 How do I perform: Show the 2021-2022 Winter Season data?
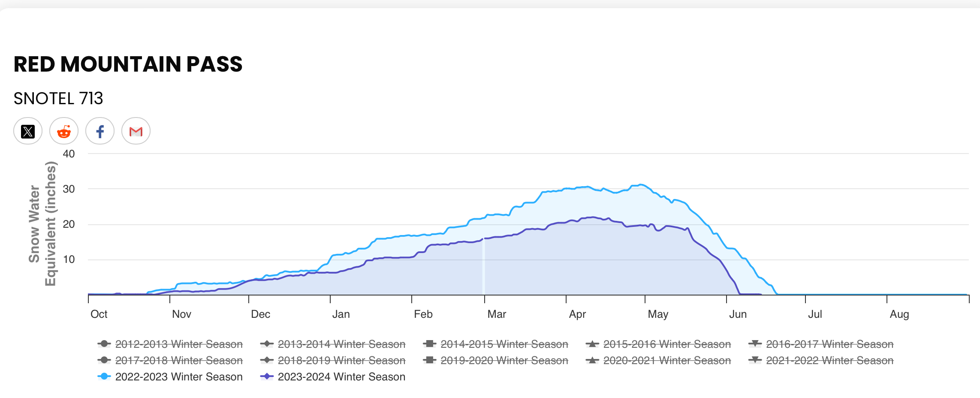[829, 361]
